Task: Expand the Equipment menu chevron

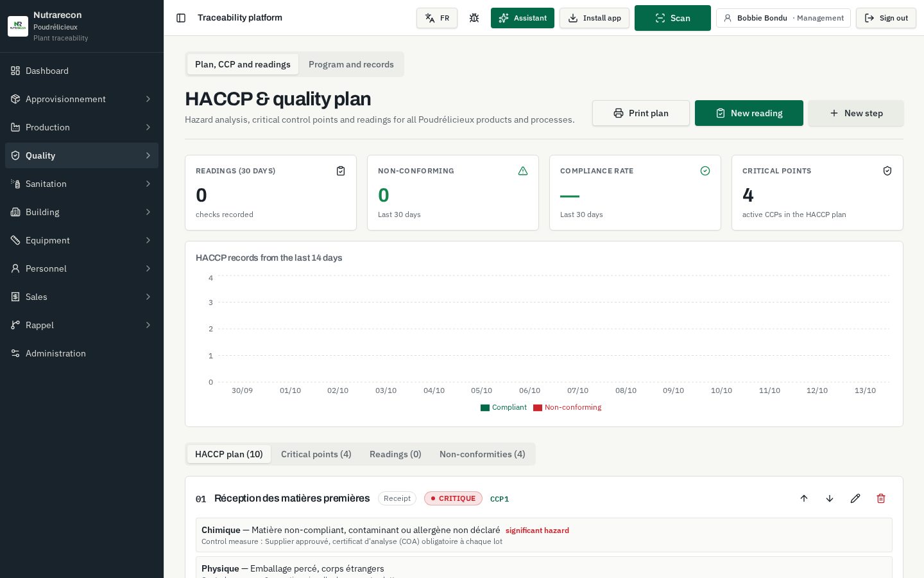Action: [x=148, y=240]
